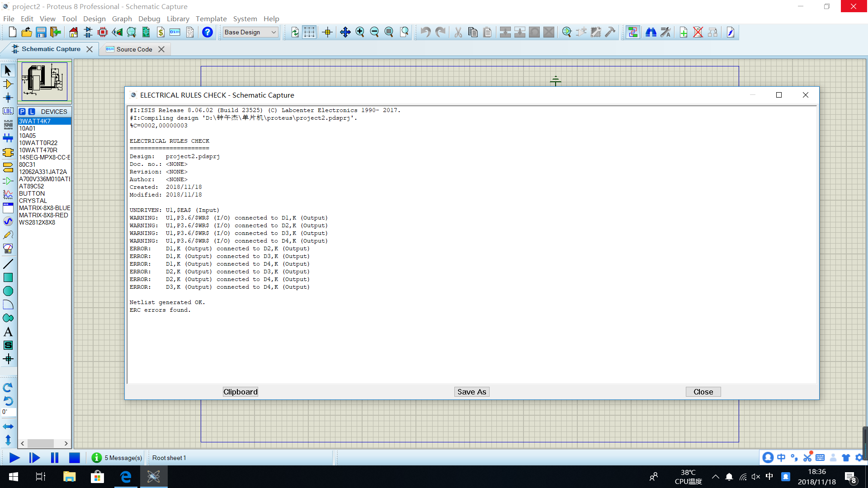The height and width of the screenshot is (488, 868).
Task: Search and tag with the binoculars icon
Action: pyautogui.click(x=651, y=32)
